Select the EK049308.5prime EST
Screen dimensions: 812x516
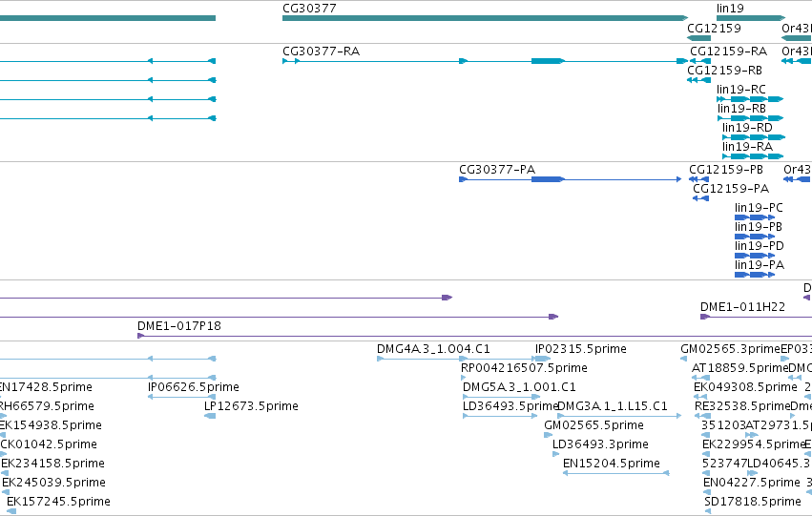700,397
